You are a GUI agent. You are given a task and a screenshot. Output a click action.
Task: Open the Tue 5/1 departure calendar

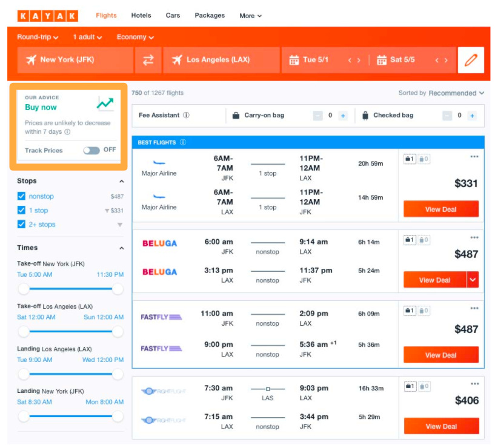tap(308, 60)
